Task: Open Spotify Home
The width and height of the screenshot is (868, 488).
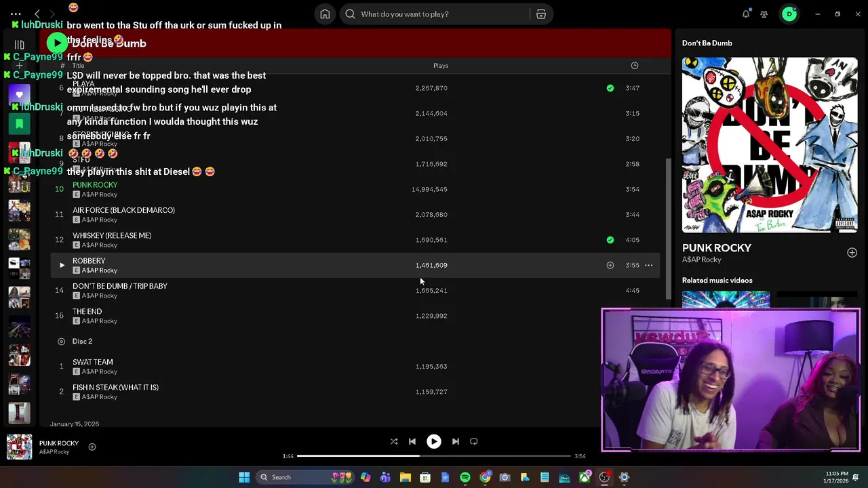Action: click(325, 14)
